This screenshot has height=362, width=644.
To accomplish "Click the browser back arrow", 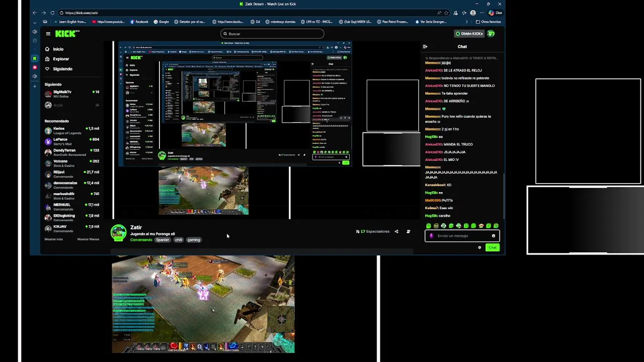I will (35, 13).
